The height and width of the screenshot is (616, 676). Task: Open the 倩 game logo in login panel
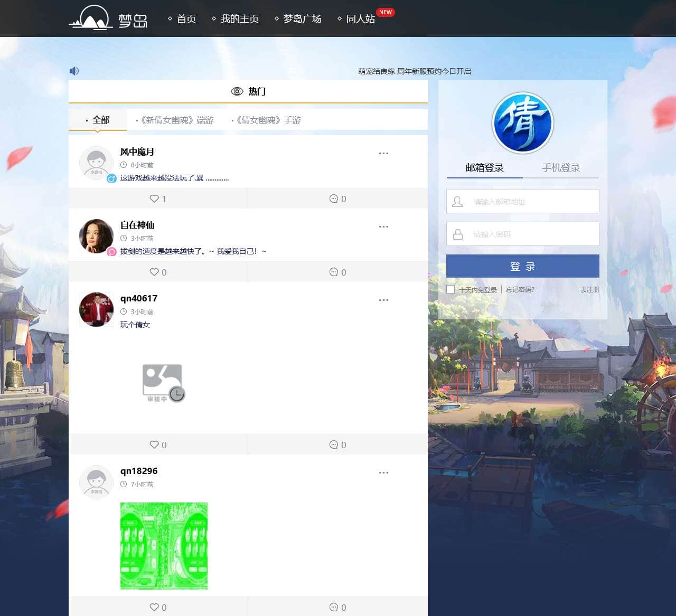(523, 123)
